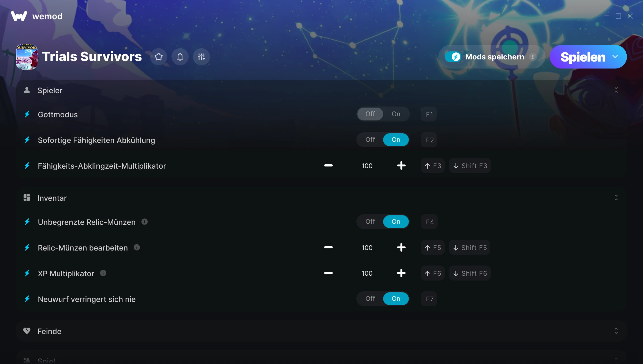The height and width of the screenshot is (364, 643).
Task: Close the WeMod window
Action: click(630, 16)
